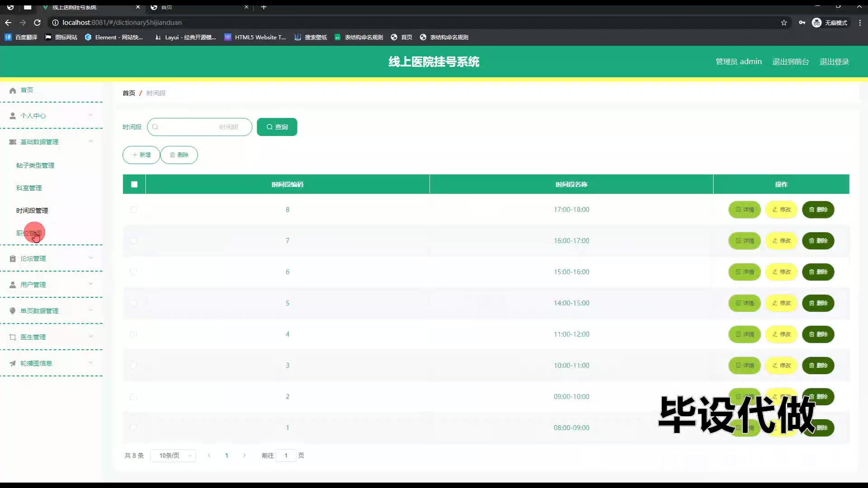Image resolution: width=868 pixels, height=488 pixels.
Task: Expand the 单页数据管理 menu chevron
Action: pyautogui.click(x=91, y=310)
